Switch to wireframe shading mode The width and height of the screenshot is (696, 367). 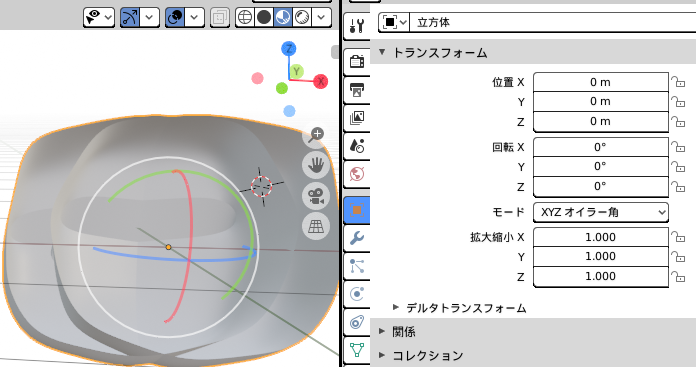pyautogui.click(x=245, y=18)
